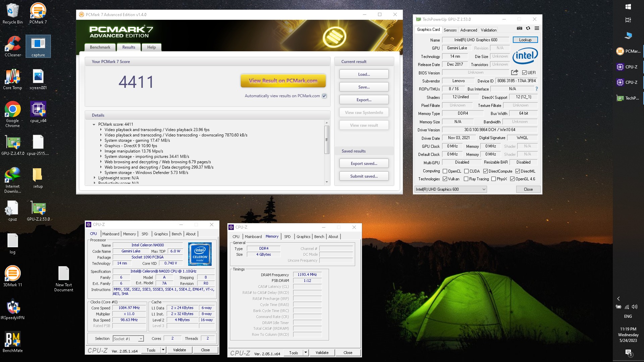Click the Details scrollbar down arrow

tap(327, 182)
